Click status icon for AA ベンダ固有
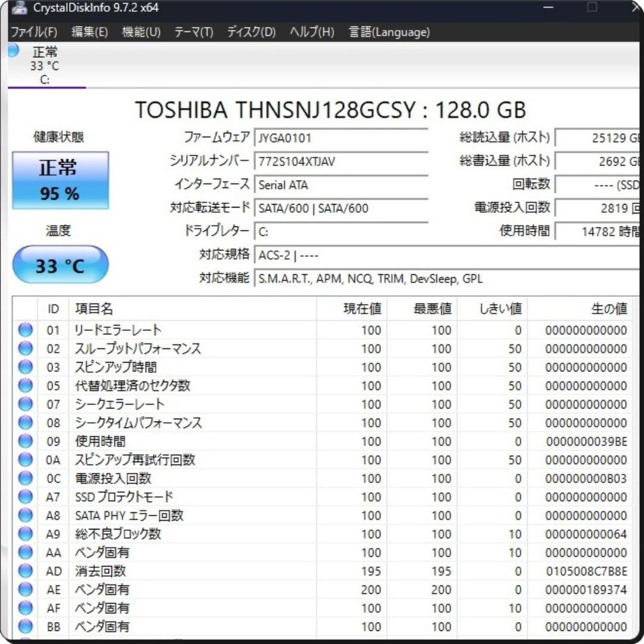This screenshot has width=644, height=644. 26,552
